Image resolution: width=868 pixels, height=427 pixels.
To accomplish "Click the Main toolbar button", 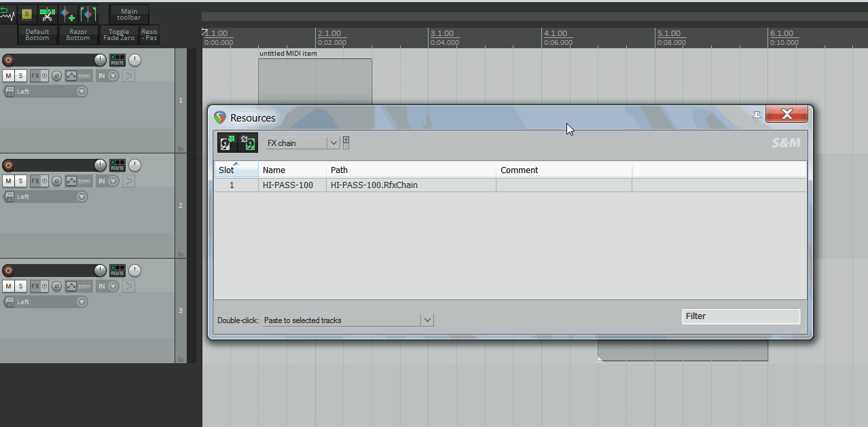I will 129,14.
